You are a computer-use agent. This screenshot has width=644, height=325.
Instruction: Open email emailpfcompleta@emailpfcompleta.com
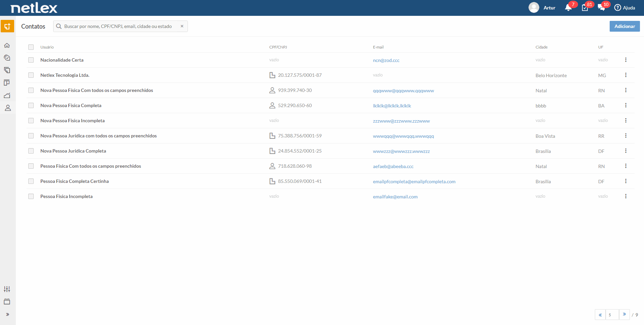(x=414, y=182)
